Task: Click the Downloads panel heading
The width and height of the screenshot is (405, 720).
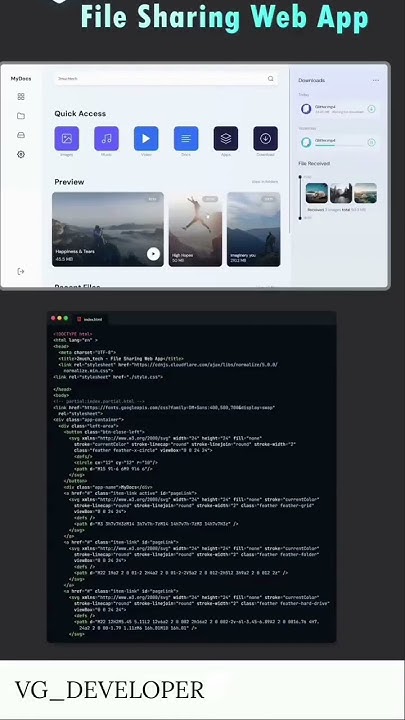Action: click(x=311, y=80)
